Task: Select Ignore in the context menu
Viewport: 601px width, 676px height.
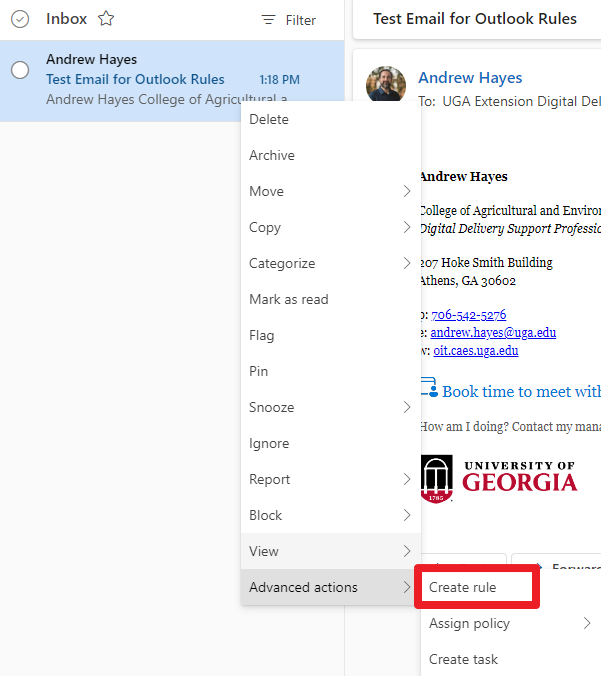Action: click(x=331, y=443)
